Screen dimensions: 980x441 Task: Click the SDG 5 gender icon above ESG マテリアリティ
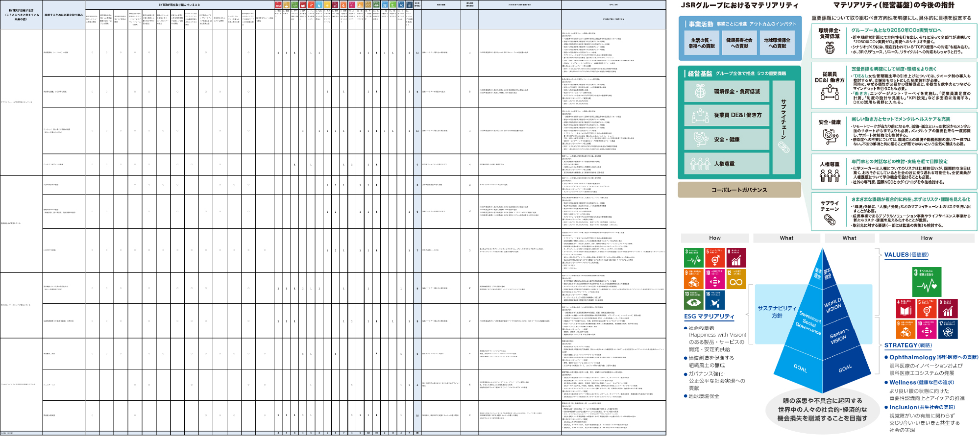(x=714, y=257)
